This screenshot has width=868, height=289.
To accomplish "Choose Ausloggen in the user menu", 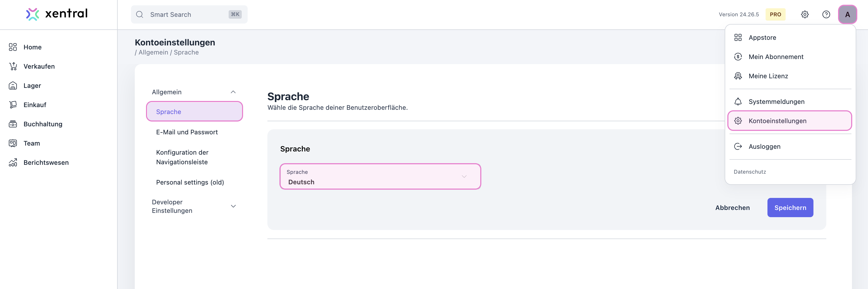I will pos(764,146).
